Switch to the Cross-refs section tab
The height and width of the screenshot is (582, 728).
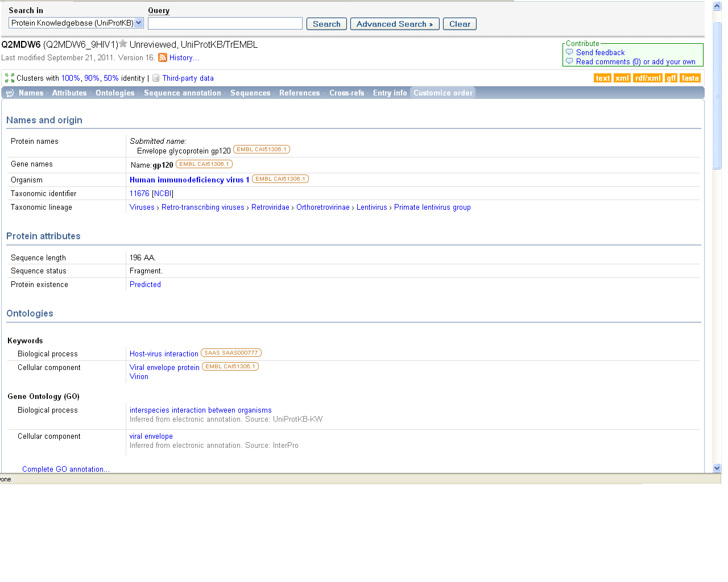click(346, 93)
